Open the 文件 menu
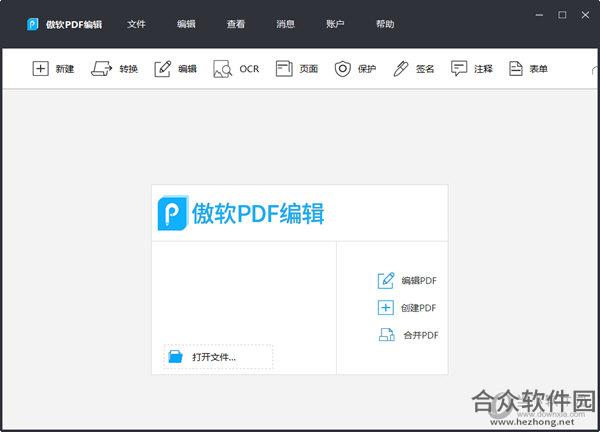Viewport: 600px width, 432px height. [136, 24]
